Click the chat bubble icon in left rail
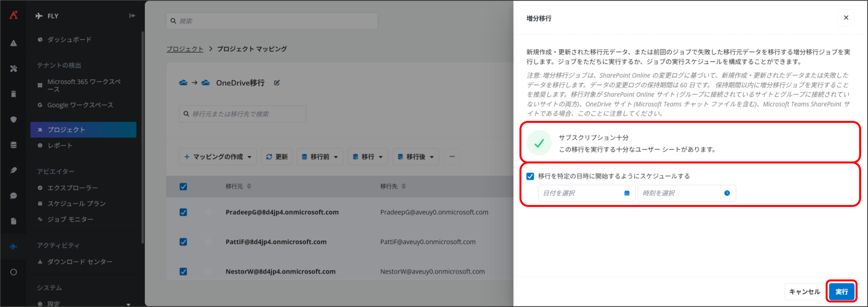Image resolution: width=868 pixels, height=307 pixels. (14, 196)
